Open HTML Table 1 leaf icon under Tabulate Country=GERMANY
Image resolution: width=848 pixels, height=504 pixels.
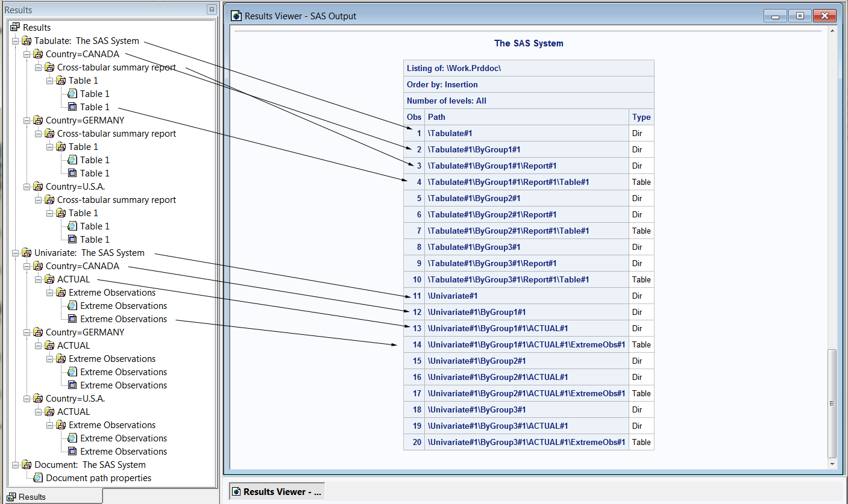click(x=72, y=160)
